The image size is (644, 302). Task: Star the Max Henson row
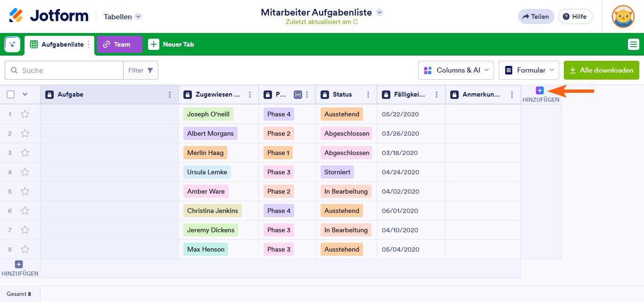(x=25, y=249)
